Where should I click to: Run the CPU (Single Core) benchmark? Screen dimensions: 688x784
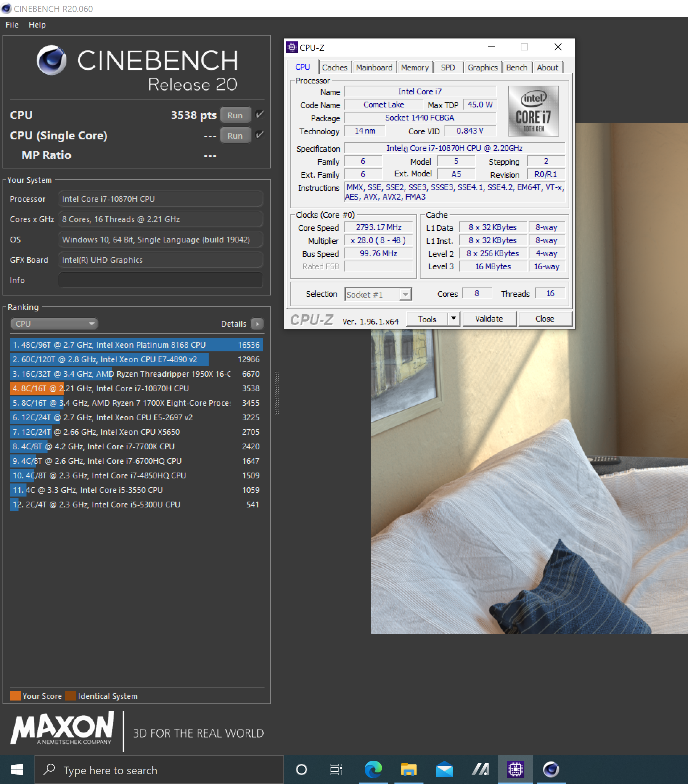pyautogui.click(x=236, y=135)
